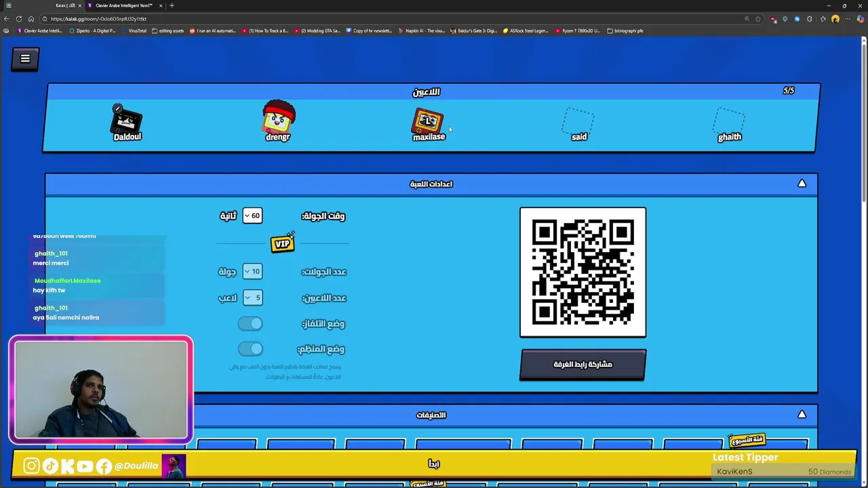Select Daldoul's player avatar
The width and height of the screenshot is (868, 488).
[x=127, y=122]
